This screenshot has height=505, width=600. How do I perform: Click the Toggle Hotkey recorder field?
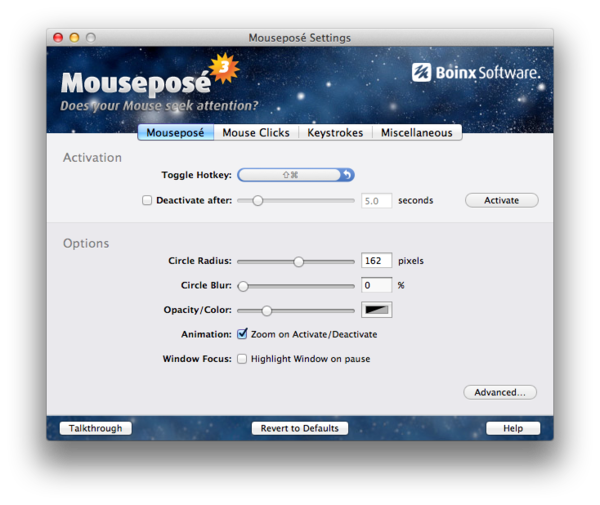click(289, 175)
